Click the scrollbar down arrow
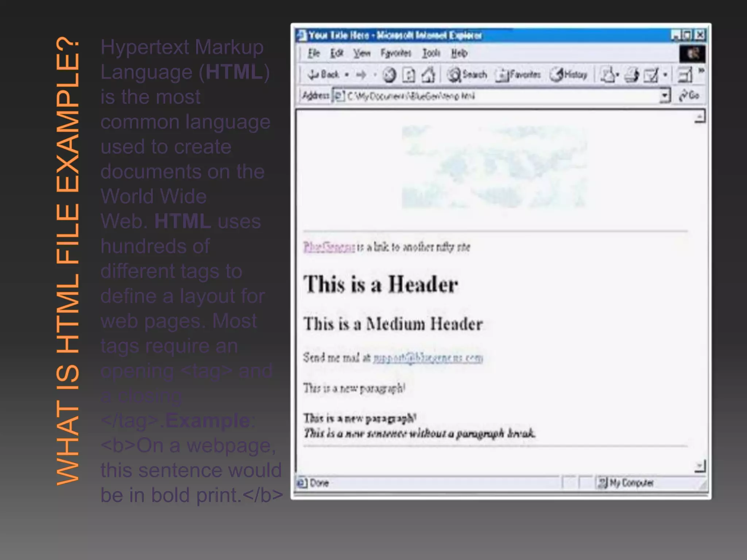This screenshot has width=747, height=560. (700, 466)
